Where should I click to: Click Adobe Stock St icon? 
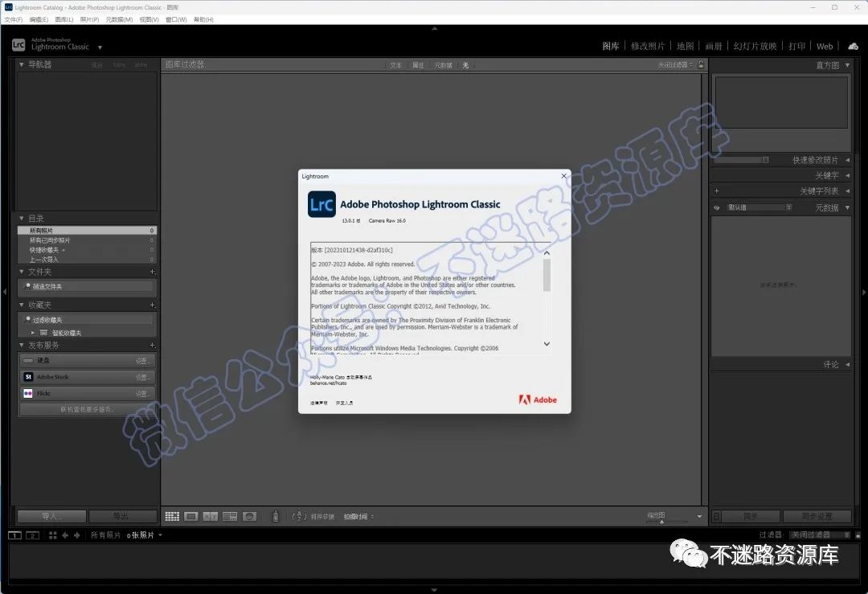point(28,377)
